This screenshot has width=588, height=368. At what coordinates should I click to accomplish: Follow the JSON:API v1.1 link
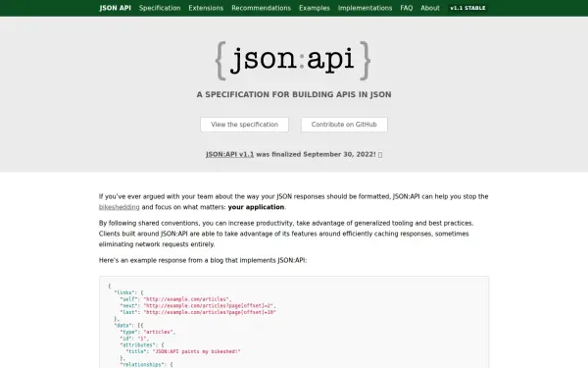[x=229, y=154]
